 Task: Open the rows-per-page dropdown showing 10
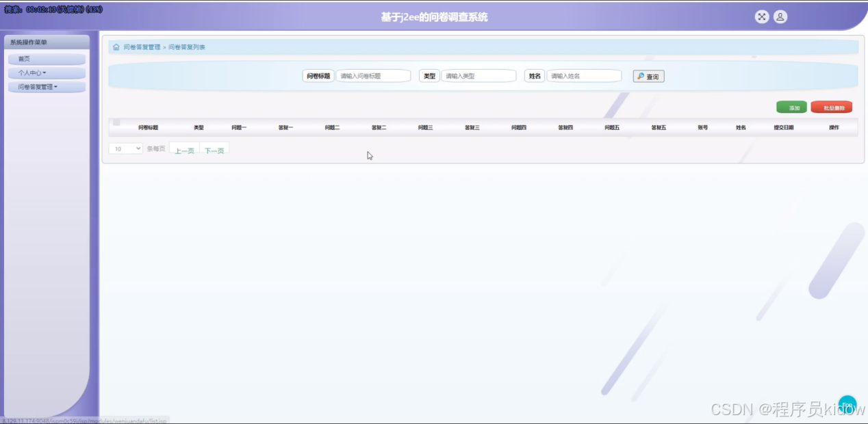(x=125, y=148)
